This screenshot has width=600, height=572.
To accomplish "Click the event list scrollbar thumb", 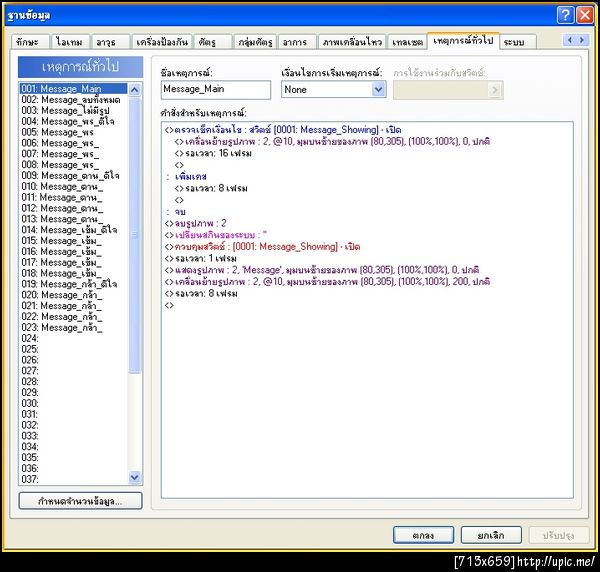I will [134, 234].
